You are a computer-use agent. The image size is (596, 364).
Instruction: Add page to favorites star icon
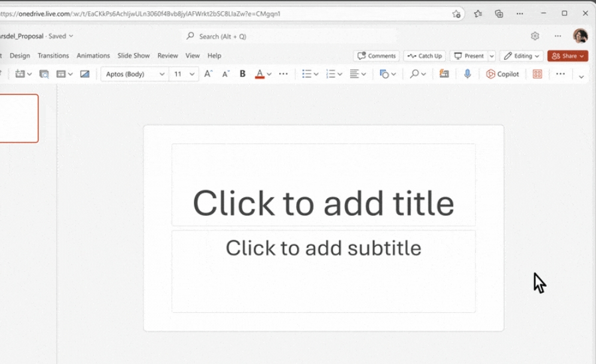[x=456, y=13]
